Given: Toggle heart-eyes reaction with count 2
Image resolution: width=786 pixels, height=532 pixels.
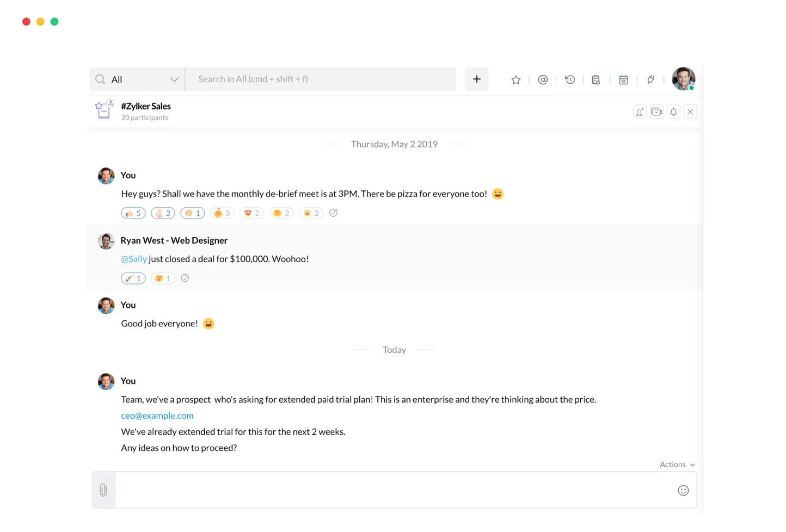Looking at the screenshot, I should [x=252, y=213].
